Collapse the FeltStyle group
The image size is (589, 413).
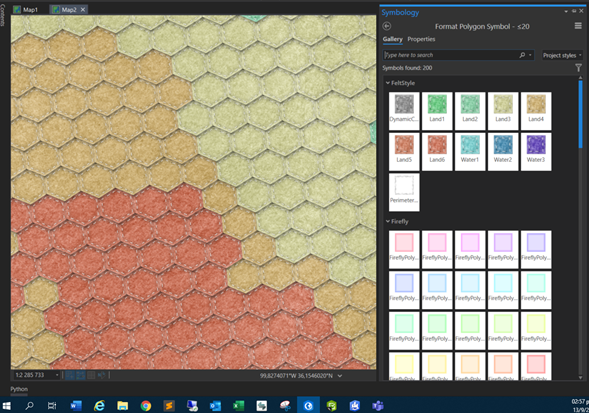pyautogui.click(x=387, y=83)
